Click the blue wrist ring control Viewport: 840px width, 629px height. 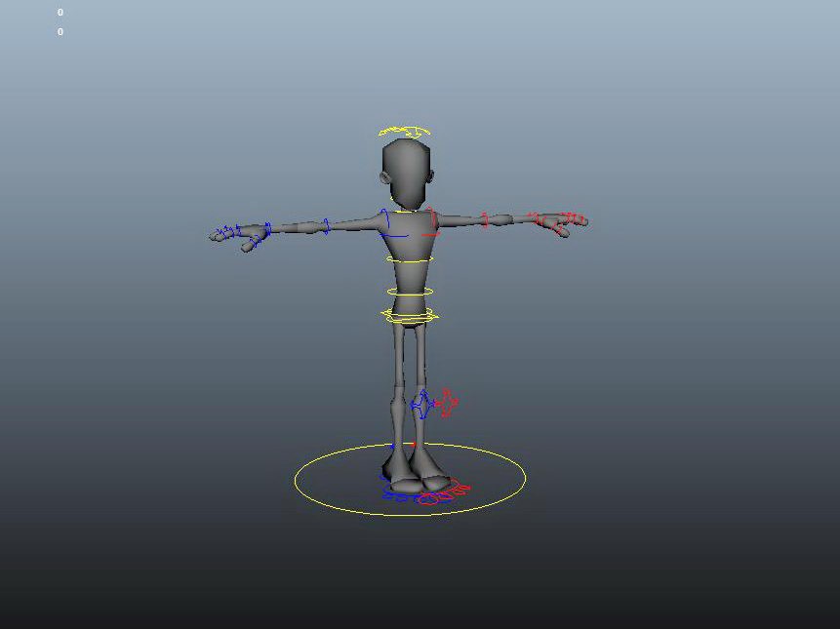click(x=267, y=229)
